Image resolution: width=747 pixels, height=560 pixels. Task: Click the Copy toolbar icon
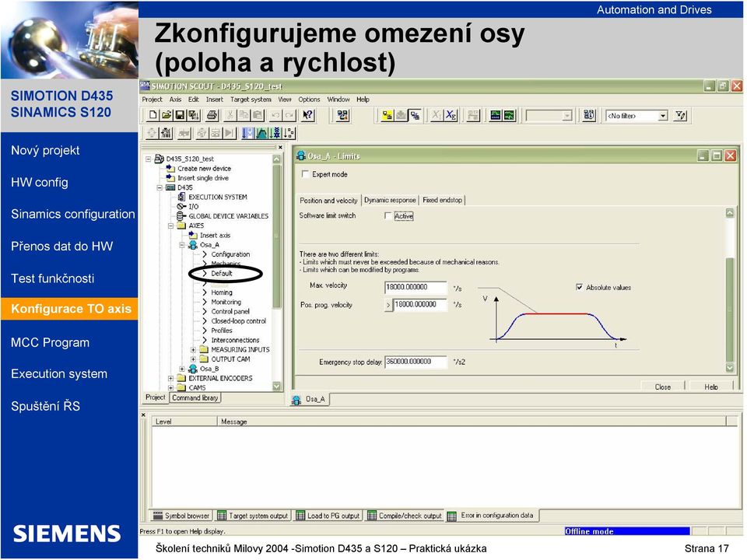[244, 115]
